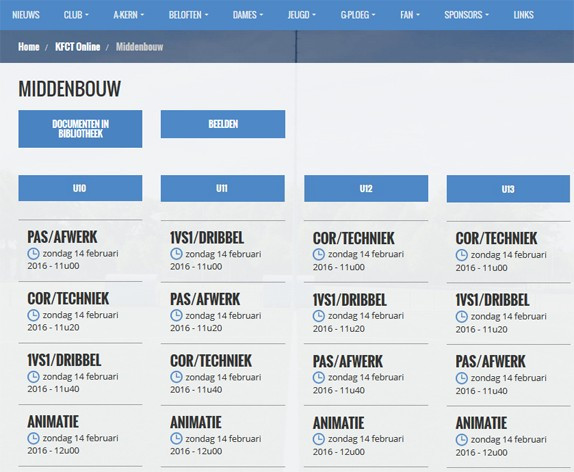Open Documenten in Bibliotheek button
The width and height of the screenshot is (574, 472).
[80, 129]
